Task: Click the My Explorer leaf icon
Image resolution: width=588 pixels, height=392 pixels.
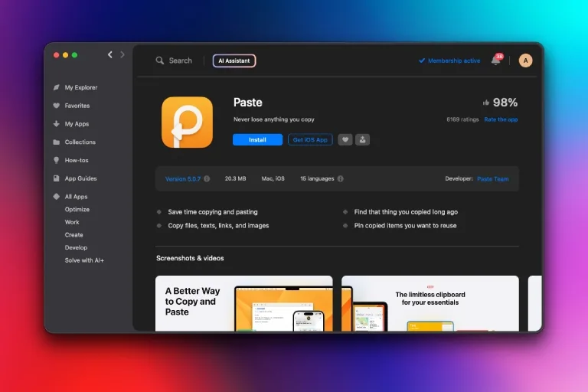Action: [56, 87]
